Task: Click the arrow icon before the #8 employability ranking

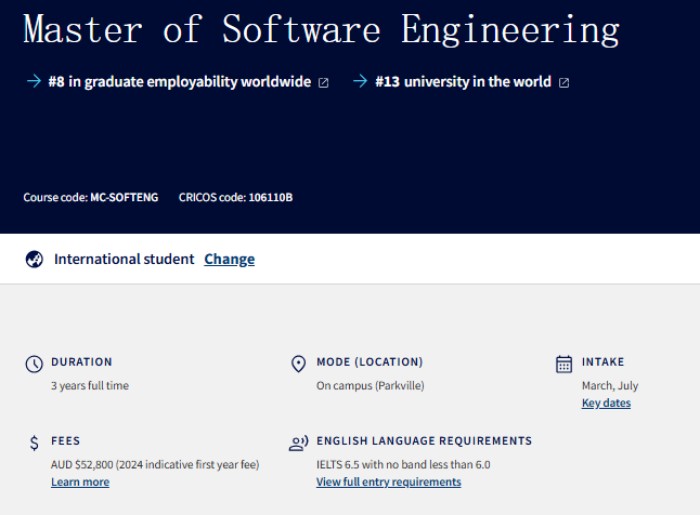Action: tap(33, 82)
